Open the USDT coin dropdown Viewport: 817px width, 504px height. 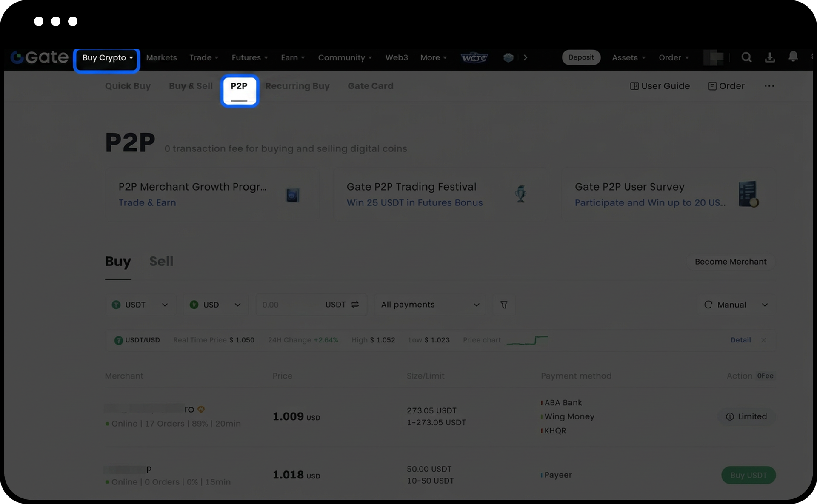[140, 305]
